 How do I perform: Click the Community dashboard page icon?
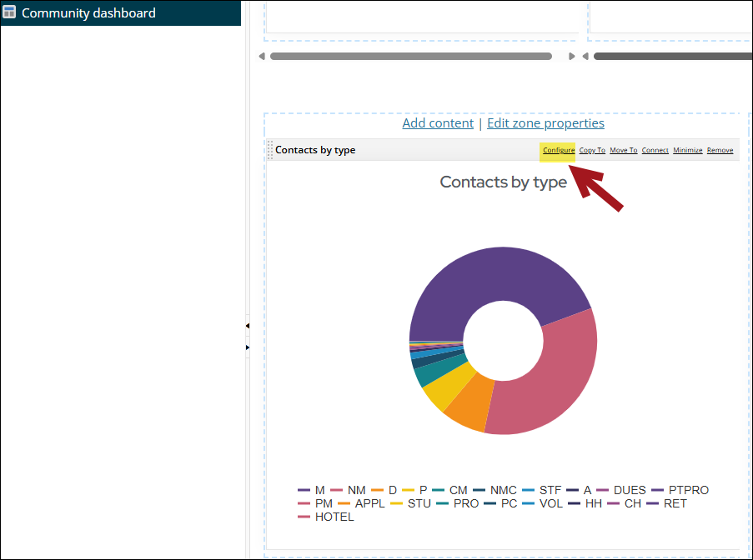10,12
